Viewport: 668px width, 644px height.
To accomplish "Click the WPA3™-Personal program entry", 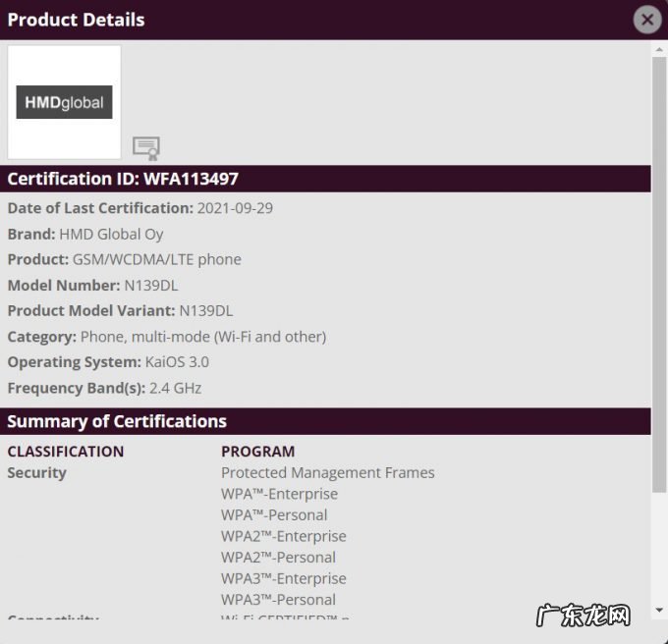I will [278, 600].
